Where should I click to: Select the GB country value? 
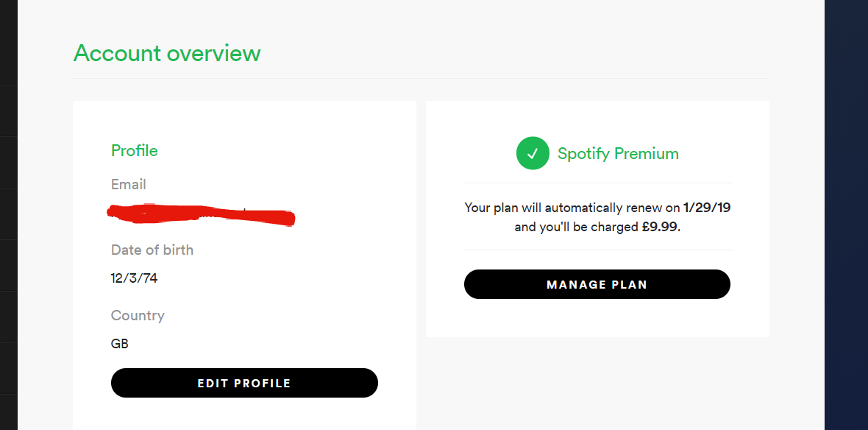click(120, 344)
